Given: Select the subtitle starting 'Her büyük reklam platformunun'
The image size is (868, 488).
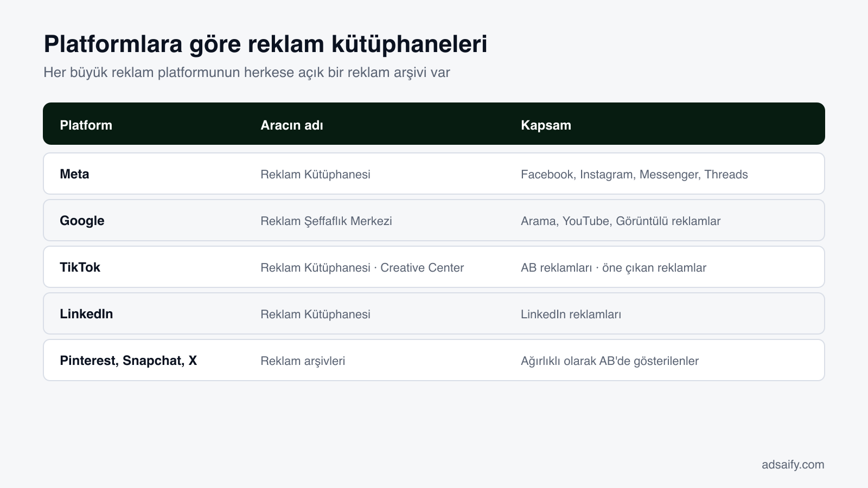Looking at the screenshot, I should tap(247, 72).
